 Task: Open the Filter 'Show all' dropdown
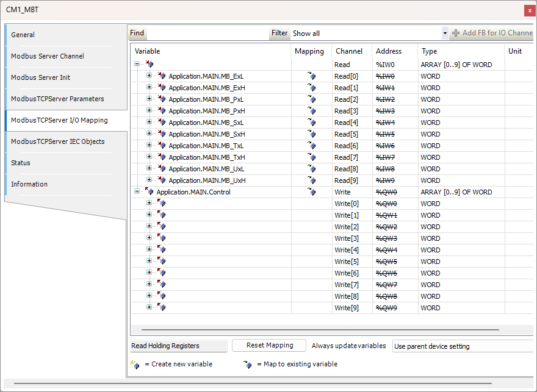[444, 34]
